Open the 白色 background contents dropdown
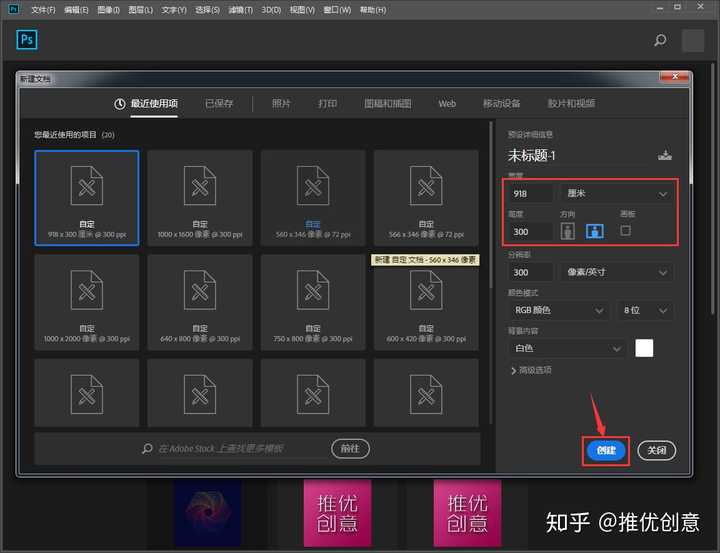The image size is (720, 553). pos(567,349)
